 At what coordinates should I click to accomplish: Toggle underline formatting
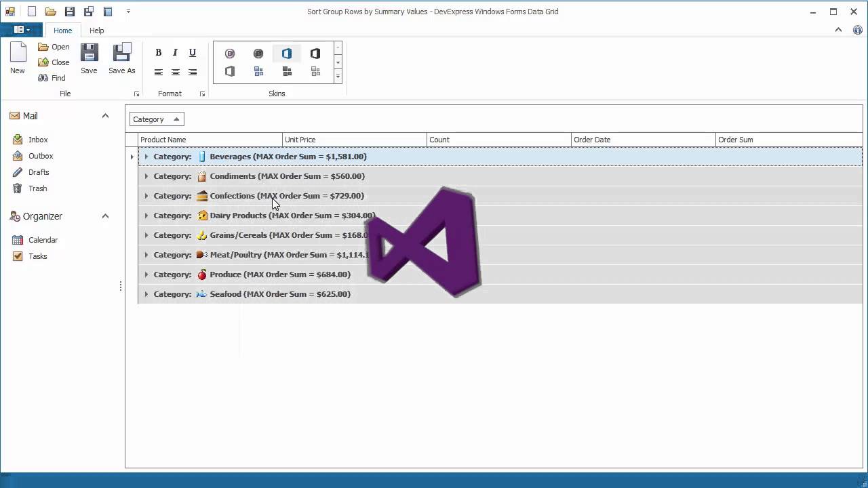[193, 53]
